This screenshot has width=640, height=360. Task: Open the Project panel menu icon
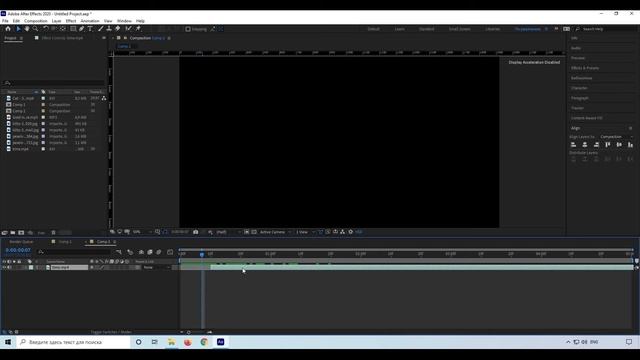pos(21,38)
